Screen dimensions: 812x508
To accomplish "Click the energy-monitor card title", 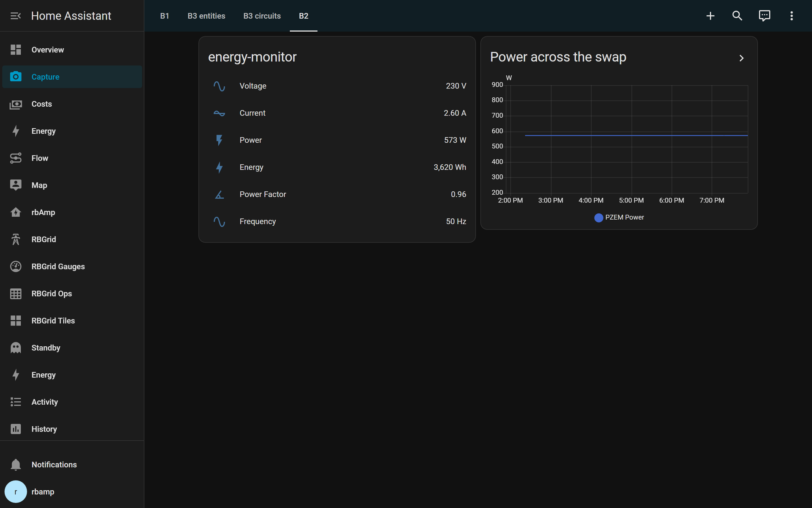I will coord(252,57).
